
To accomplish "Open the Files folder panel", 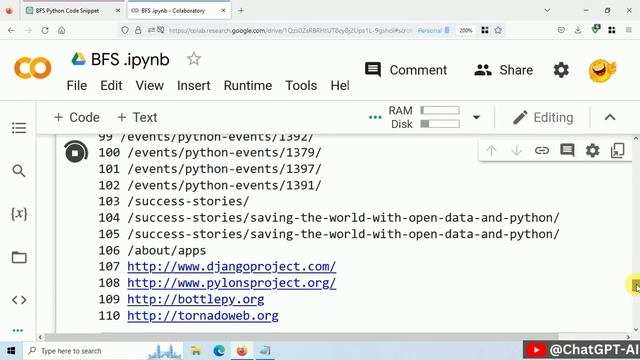I will tap(19, 258).
